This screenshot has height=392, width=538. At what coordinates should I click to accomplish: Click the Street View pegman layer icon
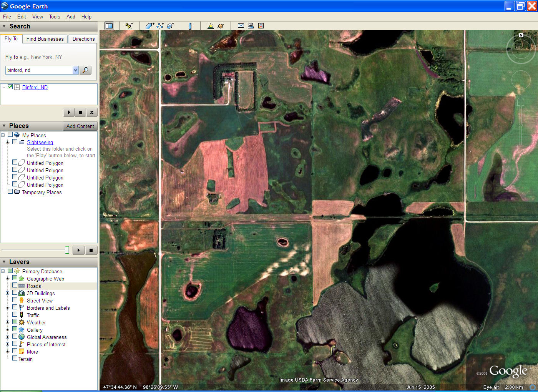tap(22, 300)
